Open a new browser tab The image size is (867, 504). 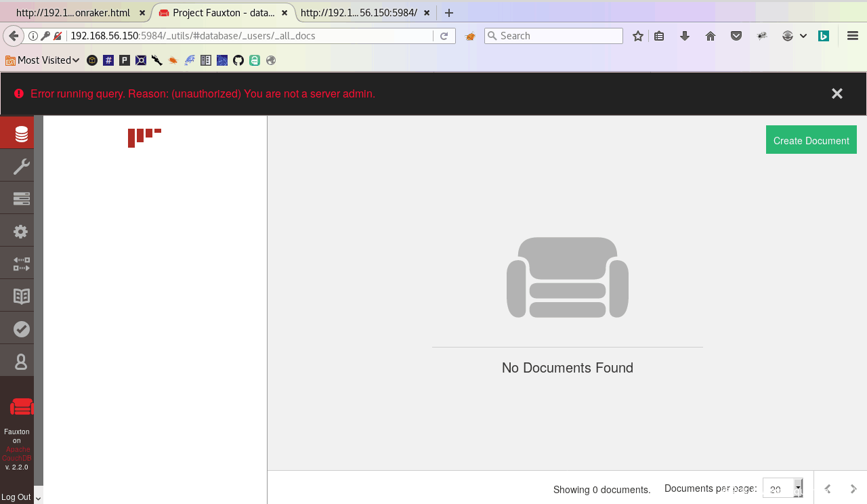tap(449, 13)
